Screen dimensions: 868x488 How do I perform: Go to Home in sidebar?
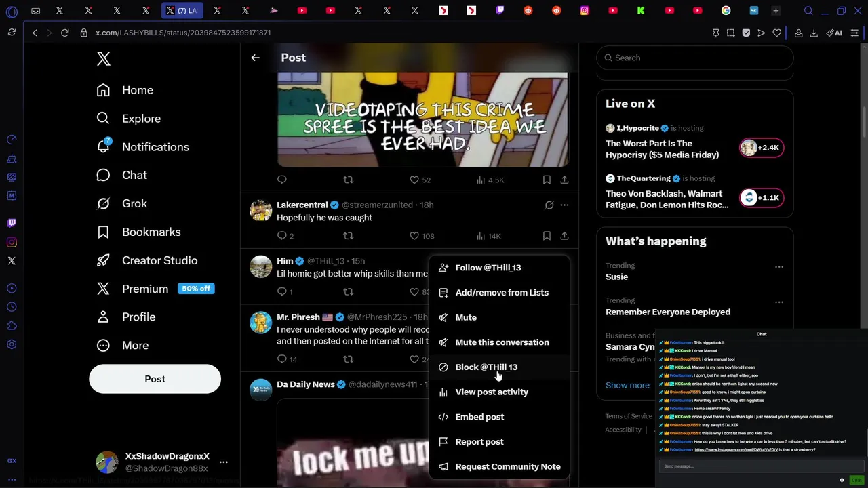point(125,90)
